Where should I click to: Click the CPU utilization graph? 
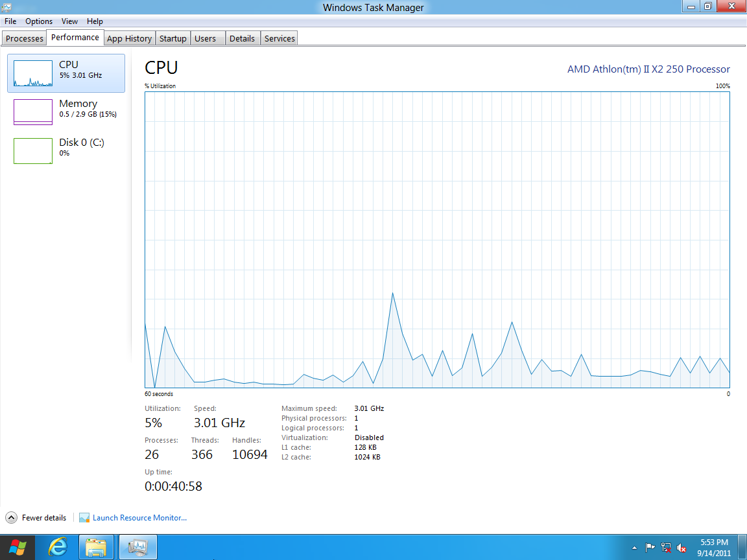(x=437, y=240)
